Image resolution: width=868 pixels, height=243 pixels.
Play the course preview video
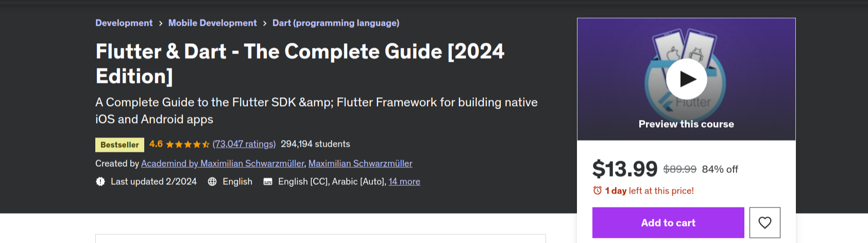[x=686, y=79]
